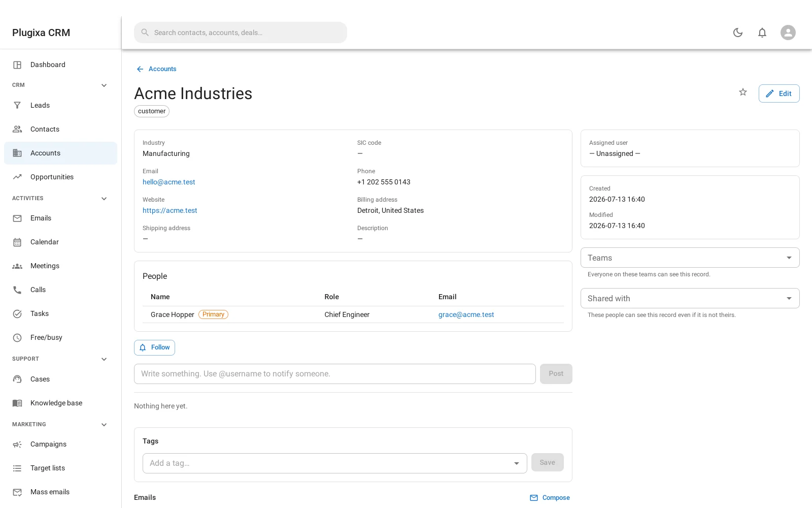Screen dimensions: 812x508
Task: Click the Edit pencil button
Action: pos(779,93)
